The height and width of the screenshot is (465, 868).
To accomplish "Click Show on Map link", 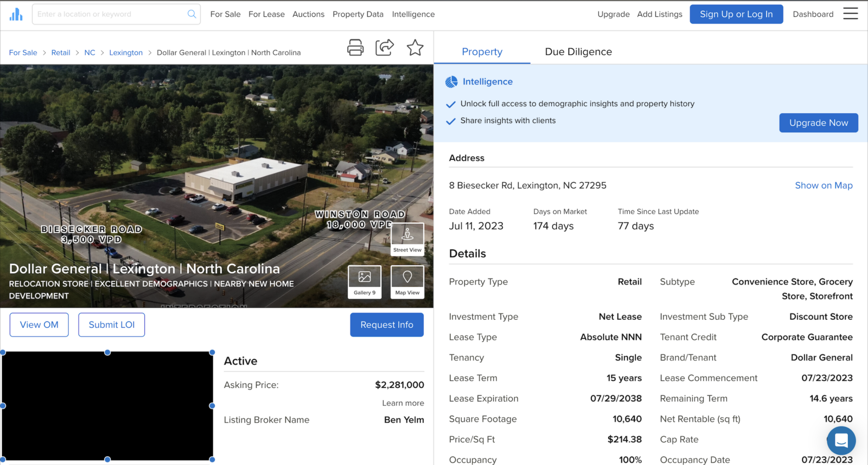I will tap(824, 185).
